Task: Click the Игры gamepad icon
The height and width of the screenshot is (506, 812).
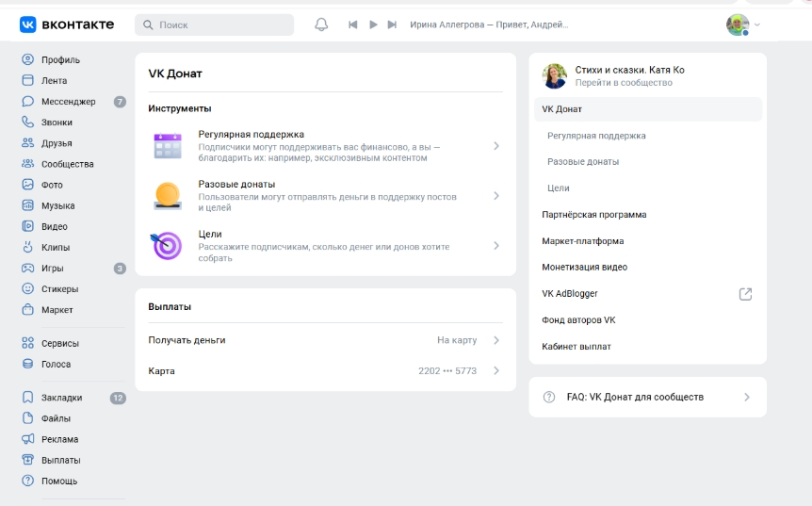Action: click(x=27, y=268)
